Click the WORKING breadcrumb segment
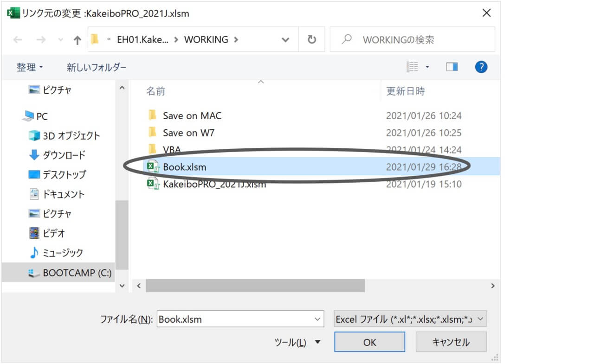 (206, 39)
